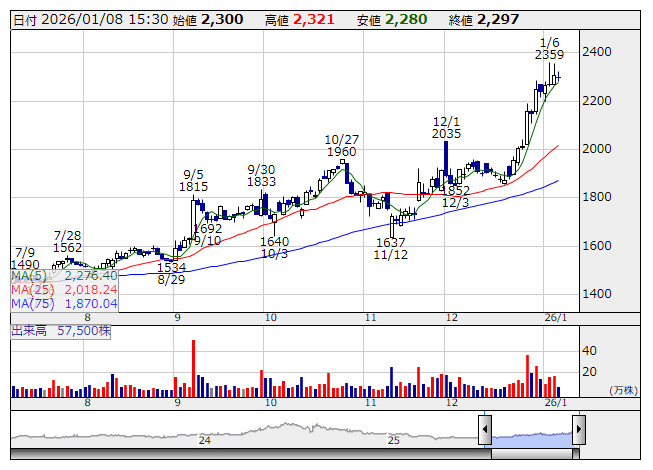Click the 1852 12/3 low label

(x=456, y=196)
